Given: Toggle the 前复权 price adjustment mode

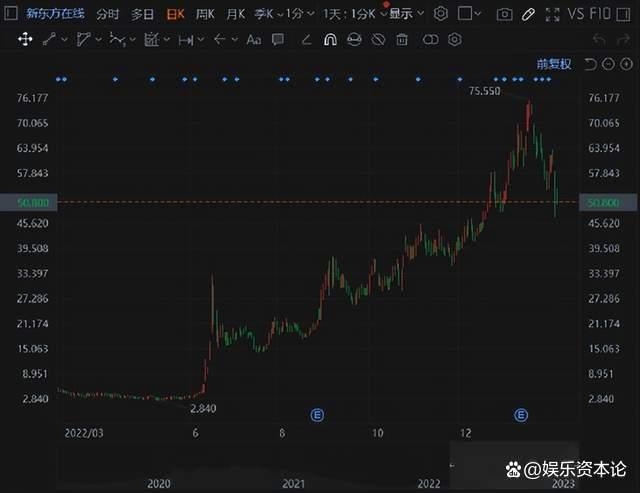Looking at the screenshot, I should pyautogui.click(x=553, y=64).
